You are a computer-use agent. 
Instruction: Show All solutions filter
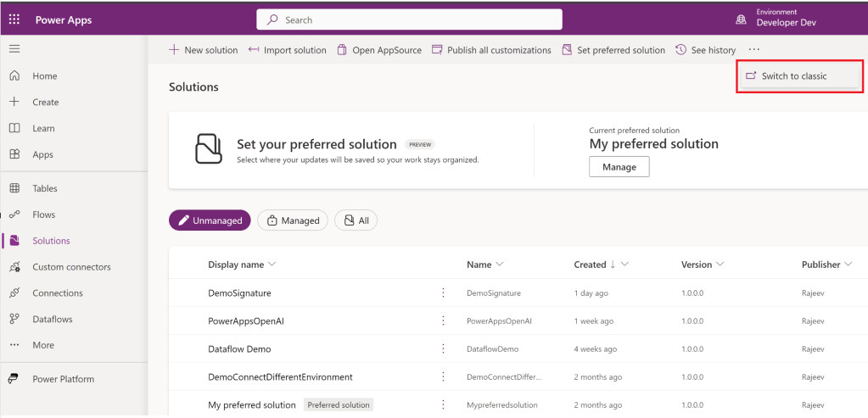356,220
